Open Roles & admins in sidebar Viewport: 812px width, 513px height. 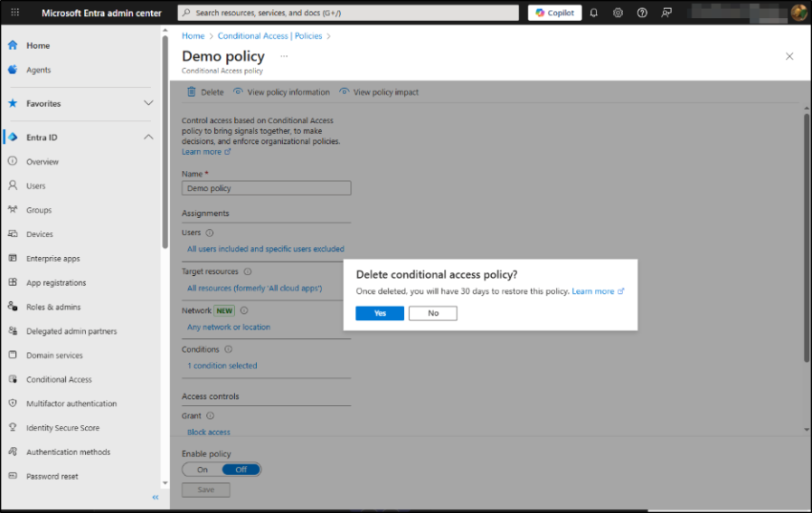pos(53,307)
